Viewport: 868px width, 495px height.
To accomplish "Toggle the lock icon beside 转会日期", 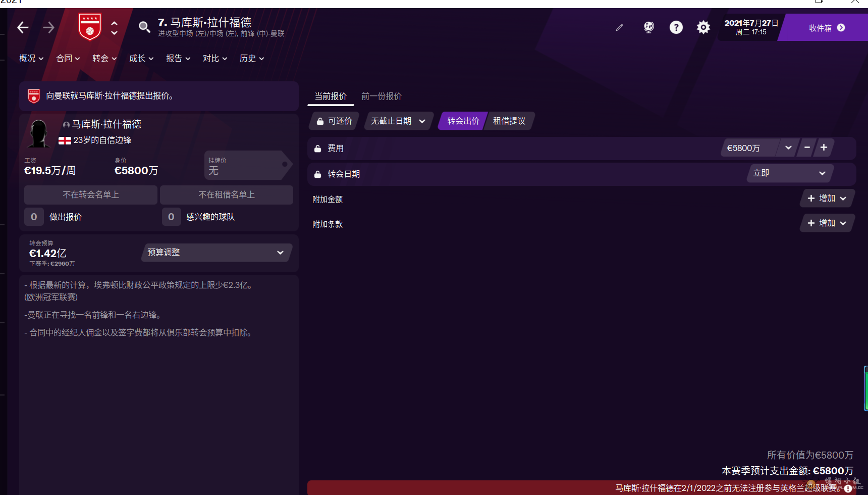I will pyautogui.click(x=318, y=174).
